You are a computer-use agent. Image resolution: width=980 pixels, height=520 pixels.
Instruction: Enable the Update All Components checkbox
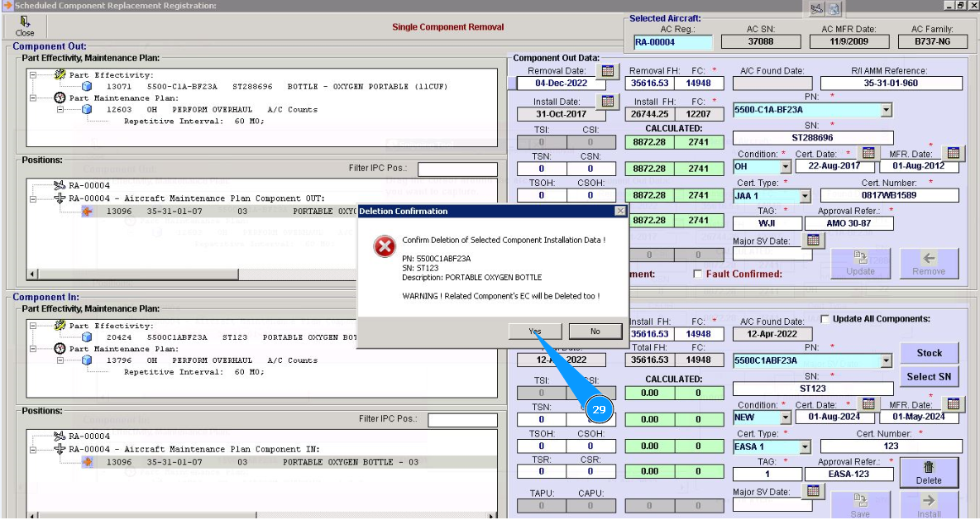coord(825,319)
